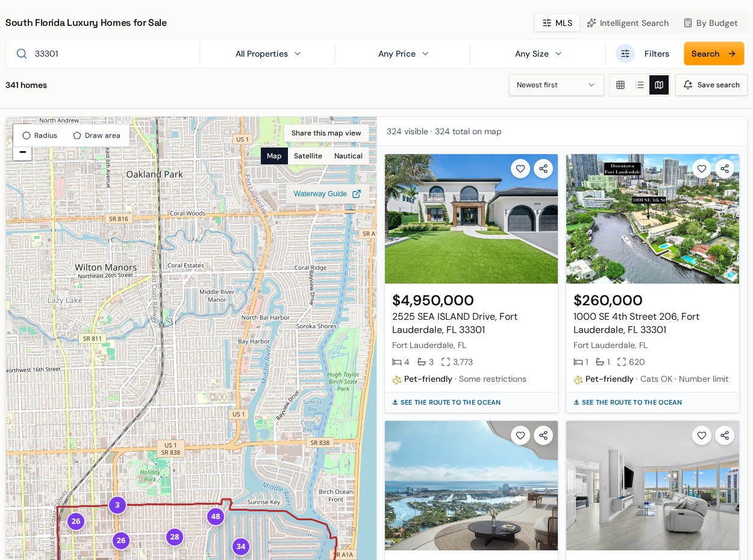Open the Filters sliders icon
Image resolution: width=753 pixels, height=560 pixels.
[625, 54]
